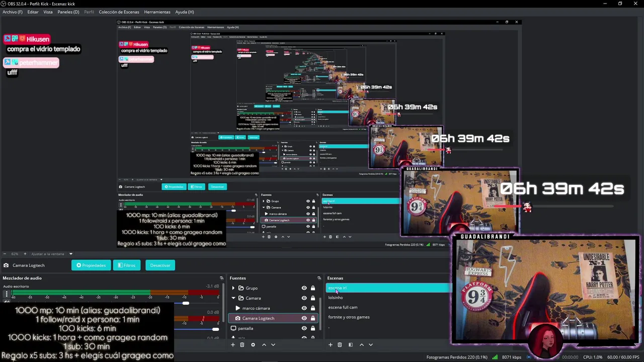The image size is (644, 362).
Task: Click the Audio escritorio volume slider handle
Action: pyautogui.click(x=186, y=303)
